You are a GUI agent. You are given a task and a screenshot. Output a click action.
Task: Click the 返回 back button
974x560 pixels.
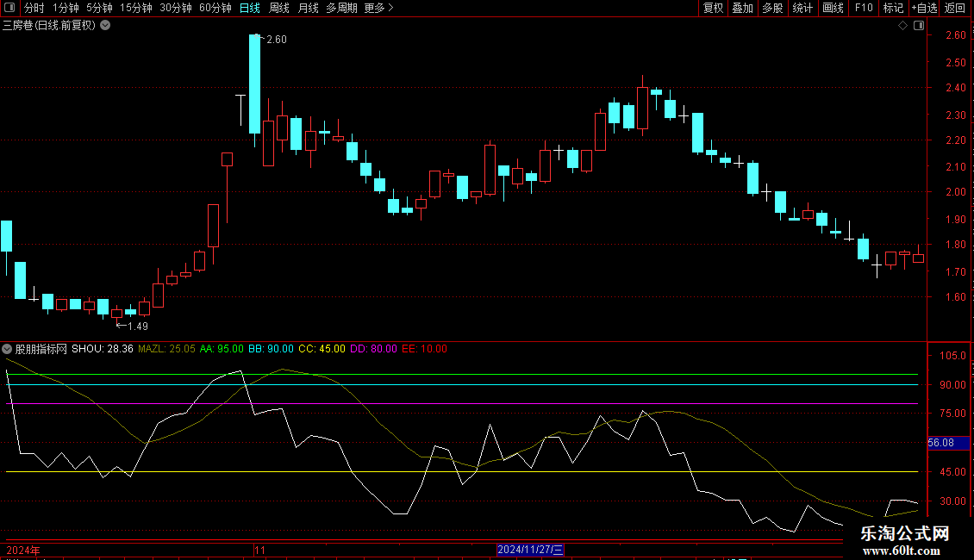955,8
